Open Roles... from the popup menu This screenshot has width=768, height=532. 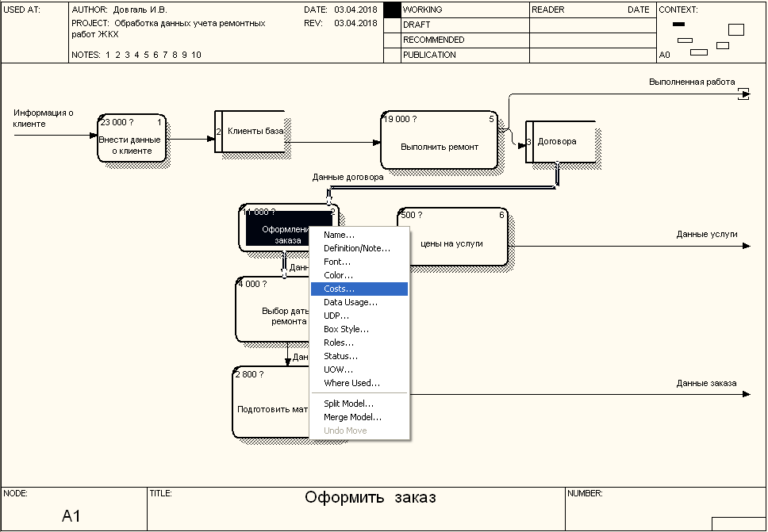pyautogui.click(x=339, y=343)
